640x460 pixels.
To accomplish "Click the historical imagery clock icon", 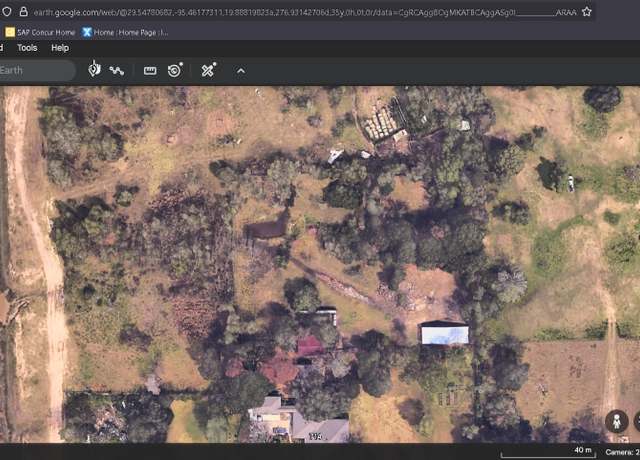I will pos(175,70).
